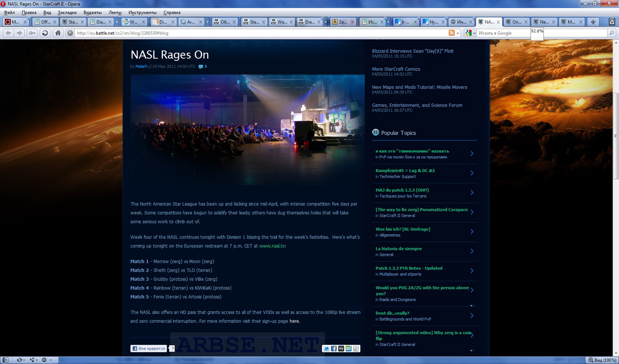Image resolution: width=619 pixels, height=364 pixels.
Task: Share the post on Digg icon
Action: click(x=356, y=349)
